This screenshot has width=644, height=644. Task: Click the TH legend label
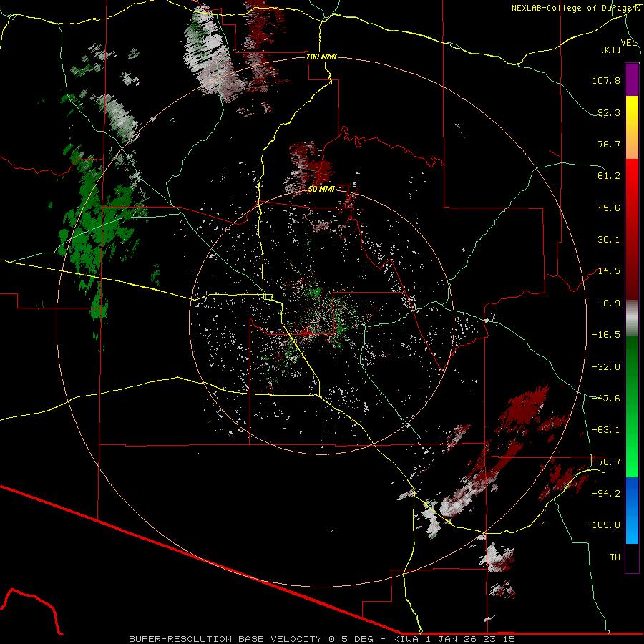[x=615, y=557]
